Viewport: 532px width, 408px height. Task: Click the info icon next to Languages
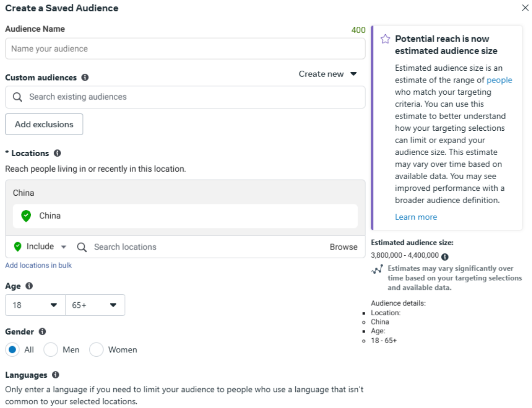click(x=55, y=375)
